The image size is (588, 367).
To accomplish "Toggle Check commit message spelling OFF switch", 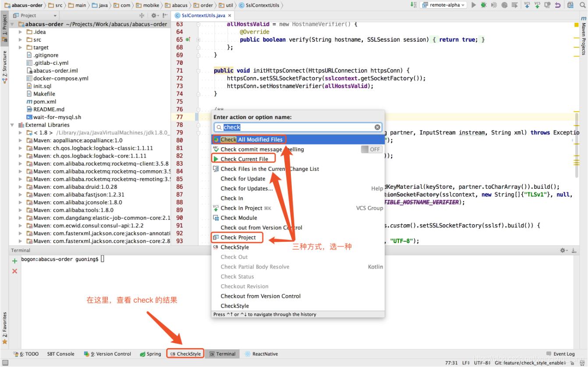I will (371, 149).
